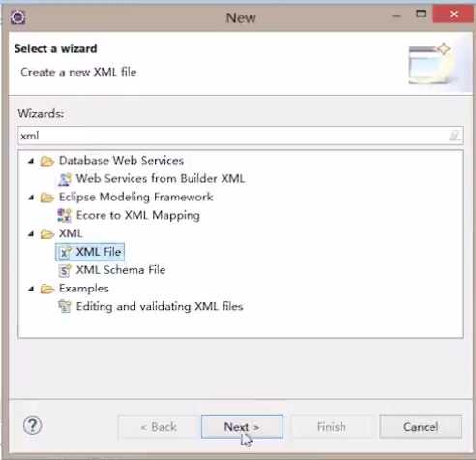Select Editing and validating XML files
The width and height of the screenshot is (476, 460).
click(x=160, y=306)
